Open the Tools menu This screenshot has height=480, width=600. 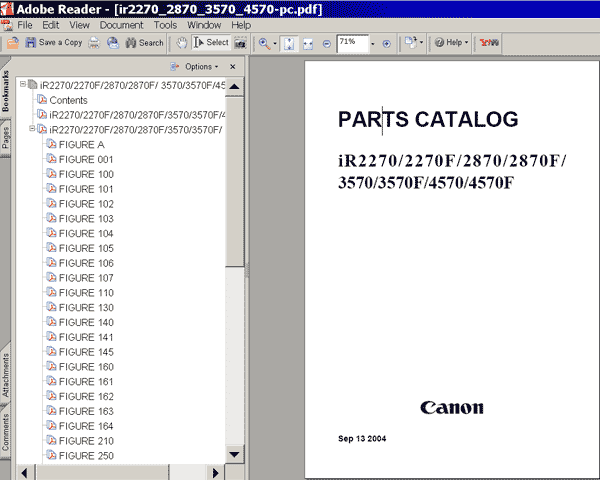(x=165, y=25)
